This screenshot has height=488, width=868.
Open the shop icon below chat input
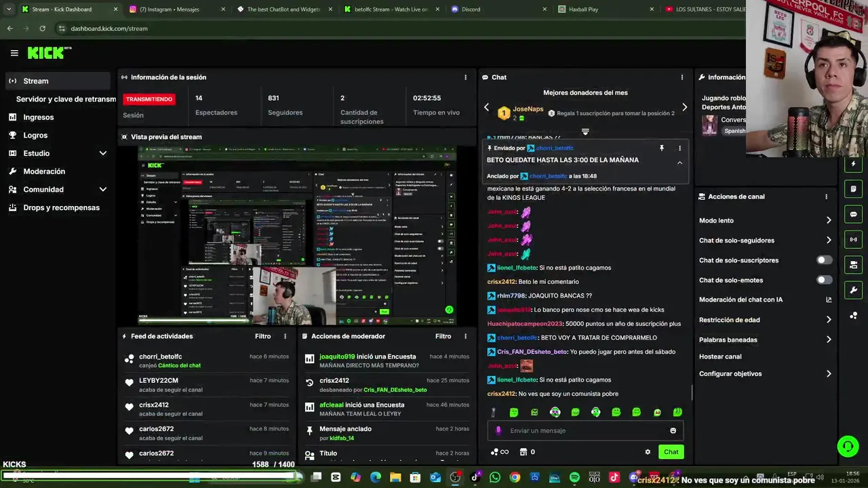(523, 452)
